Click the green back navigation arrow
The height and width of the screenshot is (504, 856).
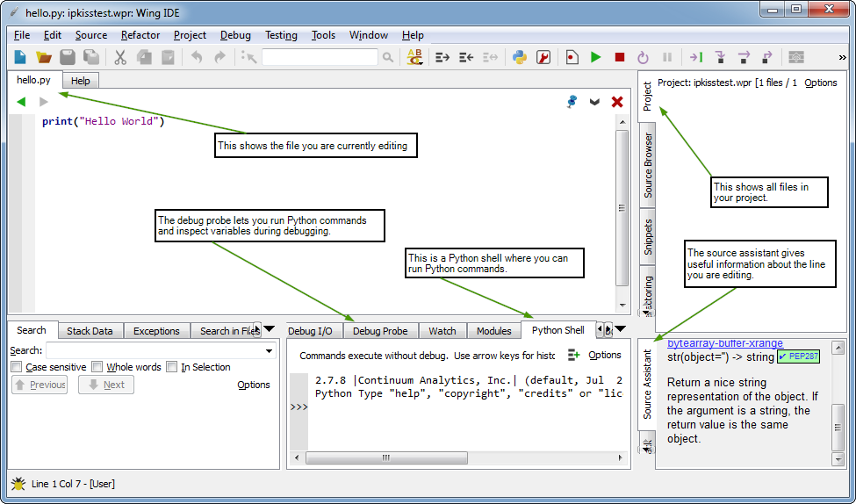click(21, 102)
